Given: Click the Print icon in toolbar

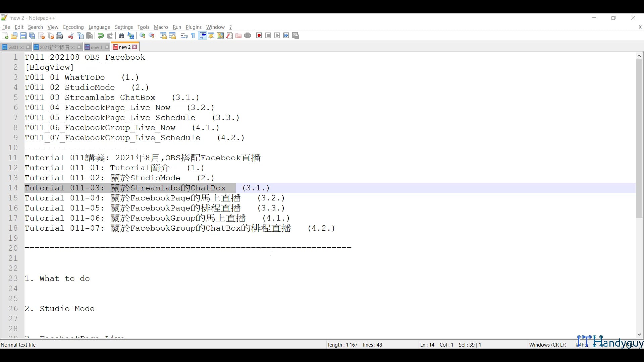Looking at the screenshot, I should (x=60, y=36).
